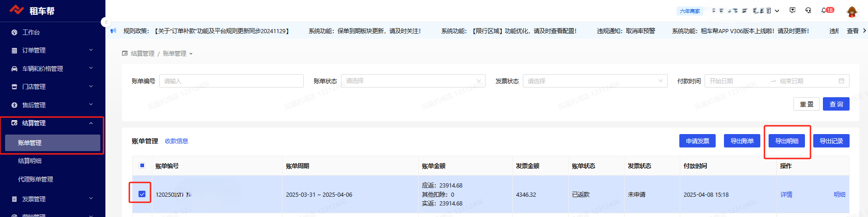Click the 账单编号 input field
The width and height of the screenshot is (868, 217).
coord(231,81)
